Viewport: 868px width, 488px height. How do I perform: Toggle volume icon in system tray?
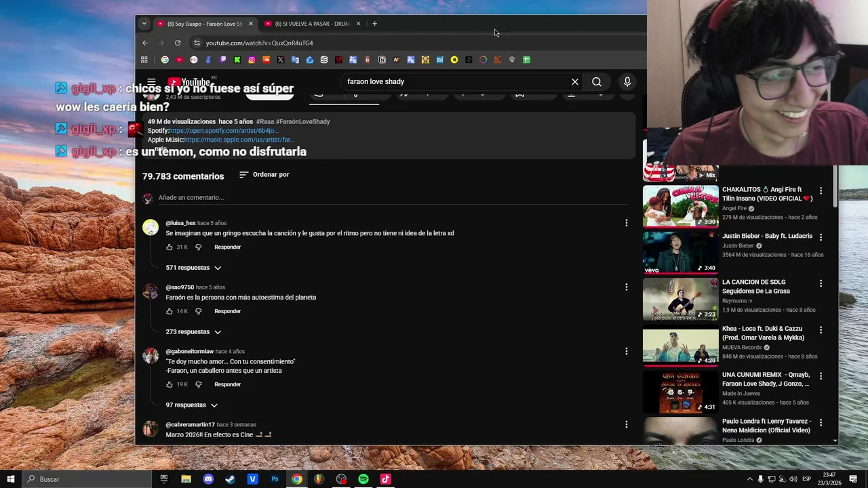(793, 479)
